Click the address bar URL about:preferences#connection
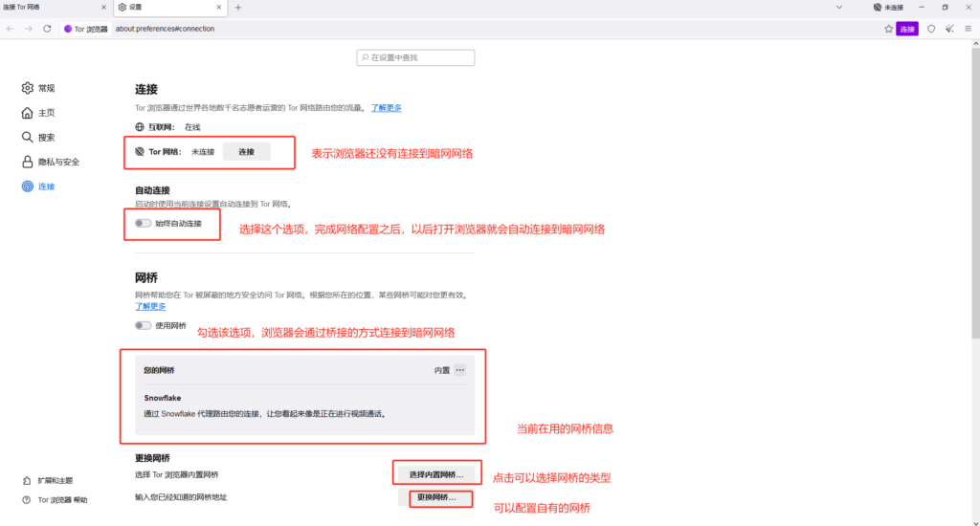The height and width of the screenshot is (526, 980). (165, 29)
